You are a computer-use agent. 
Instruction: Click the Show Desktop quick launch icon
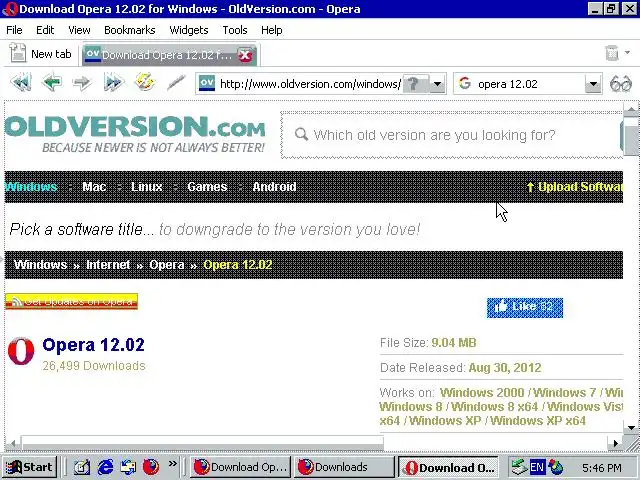[x=82, y=467]
